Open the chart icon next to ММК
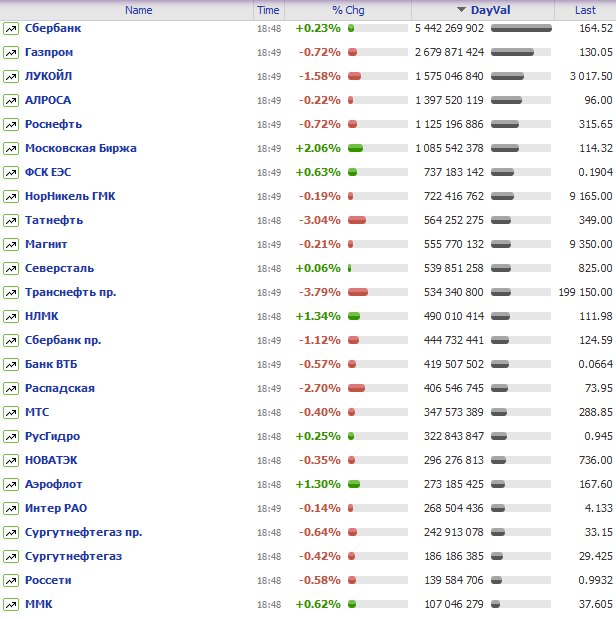 pyautogui.click(x=10, y=604)
